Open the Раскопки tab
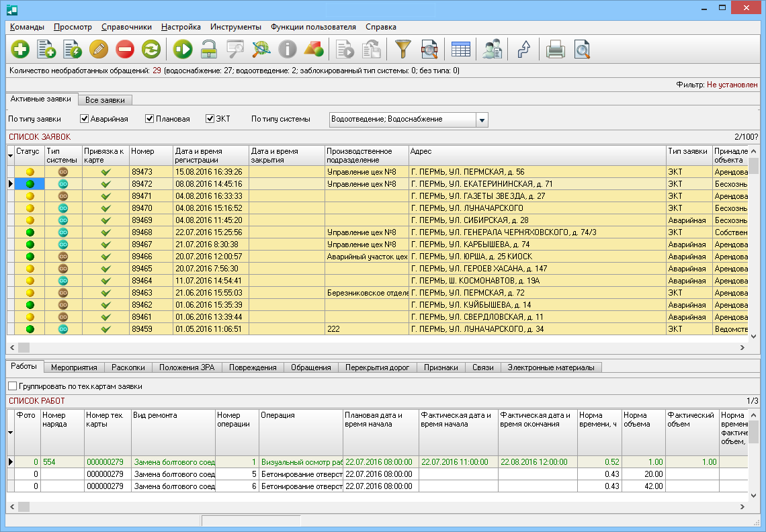This screenshot has height=532, width=766. (128, 367)
